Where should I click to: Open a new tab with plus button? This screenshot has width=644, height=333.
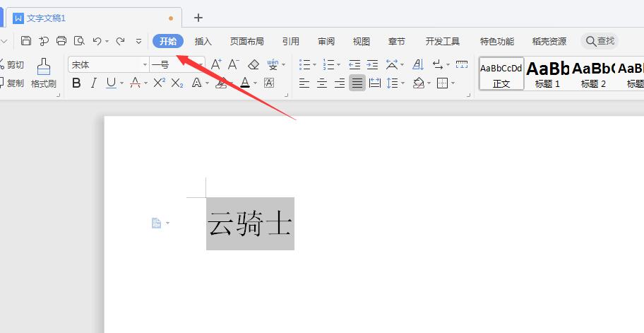198,18
